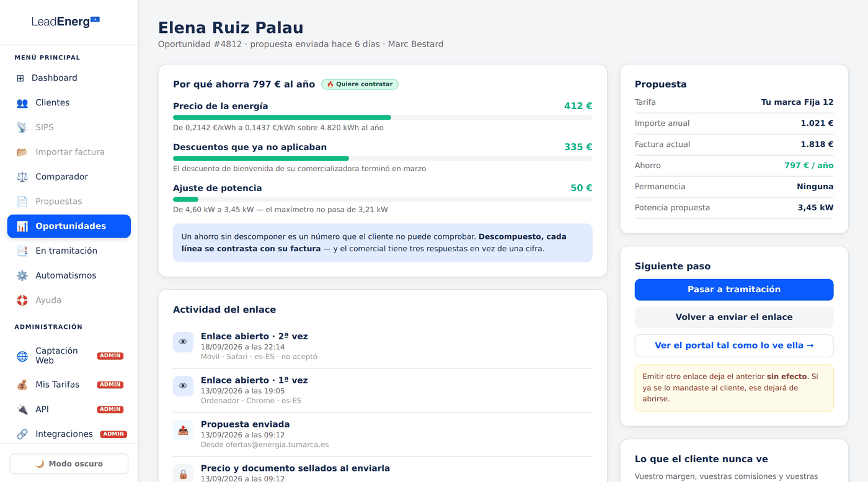868x482 pixels.
Task: Click the Importar factura folder icon
Action: click(22, 152)
